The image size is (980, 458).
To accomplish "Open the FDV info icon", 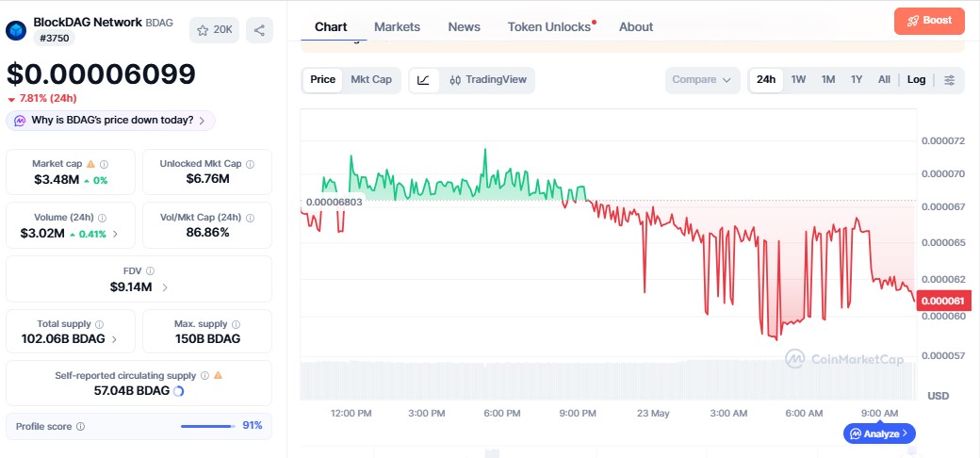I will tap(150, 271).
